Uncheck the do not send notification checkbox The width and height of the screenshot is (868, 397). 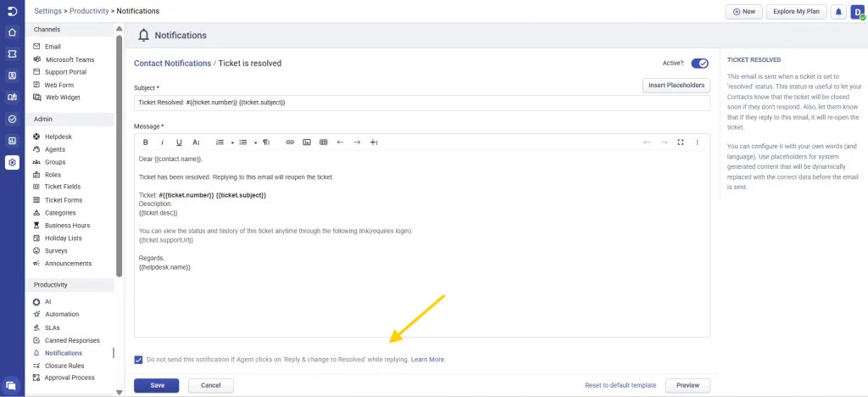coord(139,360)
